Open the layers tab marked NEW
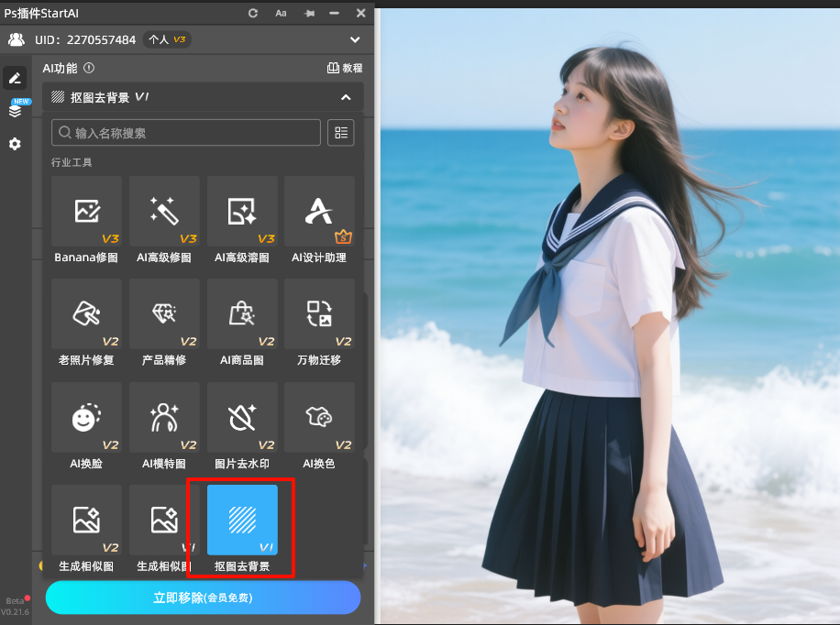Image resolution: width=840 pixels, height=625 pixels. 15,111
